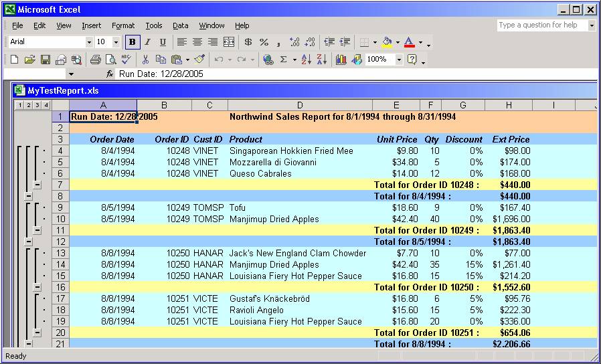
Task: Open the Insert menu
Action: [91, 25]
